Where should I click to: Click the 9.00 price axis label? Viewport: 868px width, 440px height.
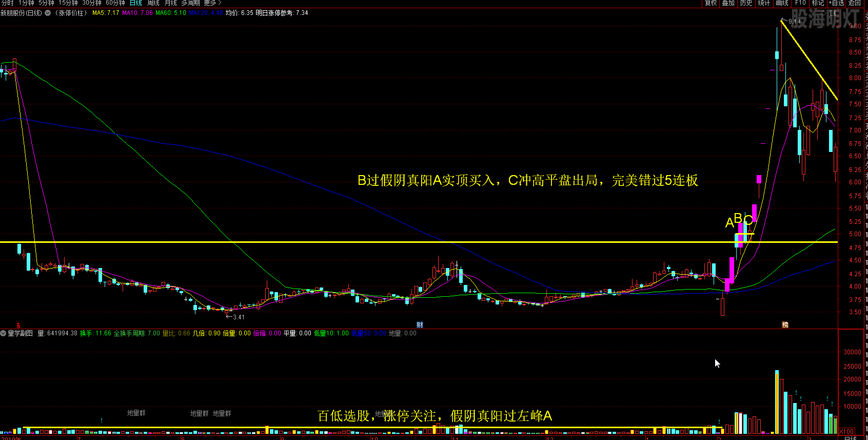click(x=855, y=26)
